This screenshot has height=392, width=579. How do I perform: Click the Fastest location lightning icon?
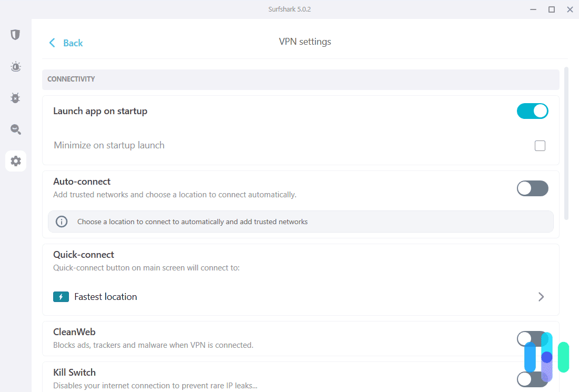(x=61, y=297)
